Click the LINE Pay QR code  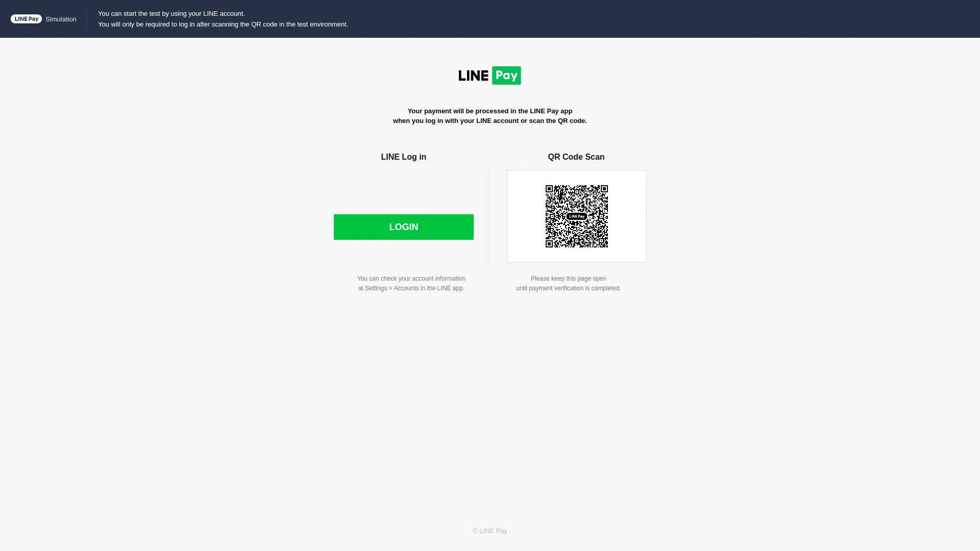(576, 216)
